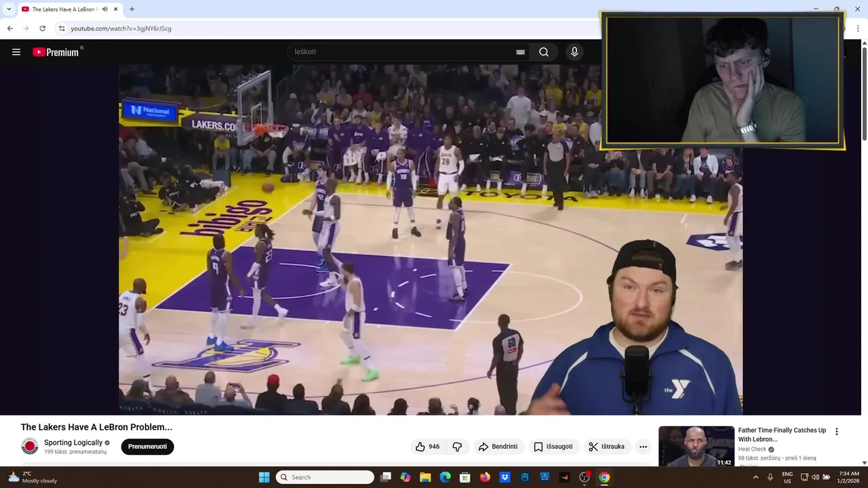Open the Heat Check channel link

(x=752, y=449)
